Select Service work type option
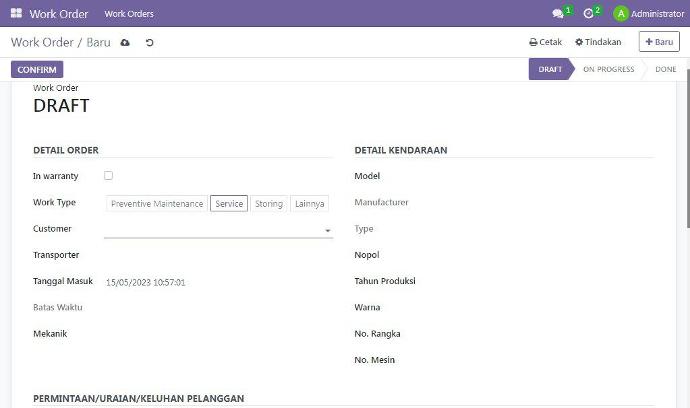 pyautogui.click(x=229, y=203)
